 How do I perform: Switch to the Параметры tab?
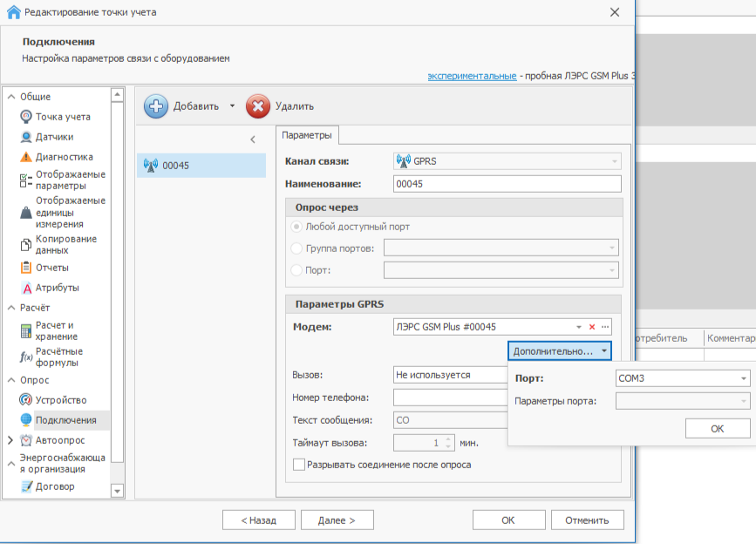click(307, 135)
